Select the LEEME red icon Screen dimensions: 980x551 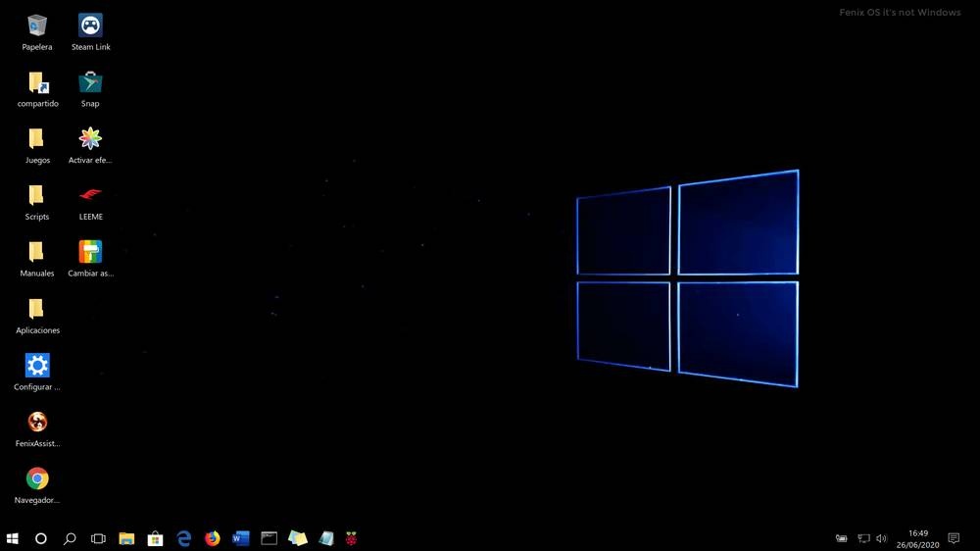[x=90, y=195]
